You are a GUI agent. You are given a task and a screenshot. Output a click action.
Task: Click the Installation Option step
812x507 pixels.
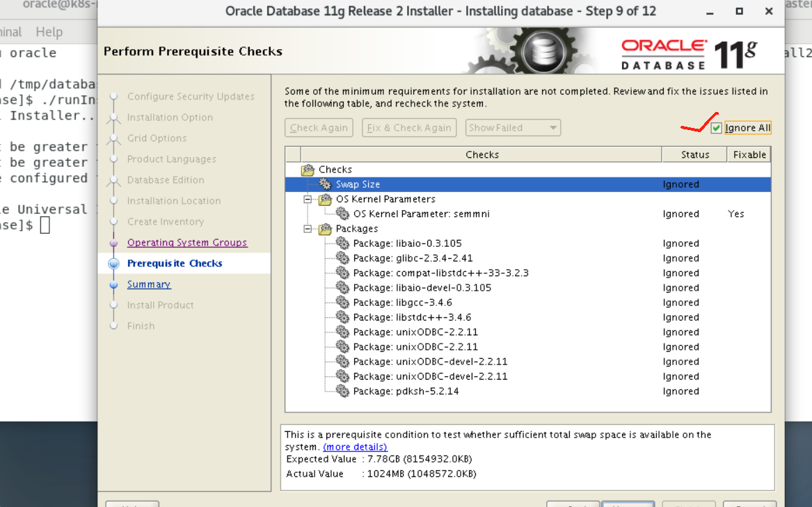tap(170, 117)
